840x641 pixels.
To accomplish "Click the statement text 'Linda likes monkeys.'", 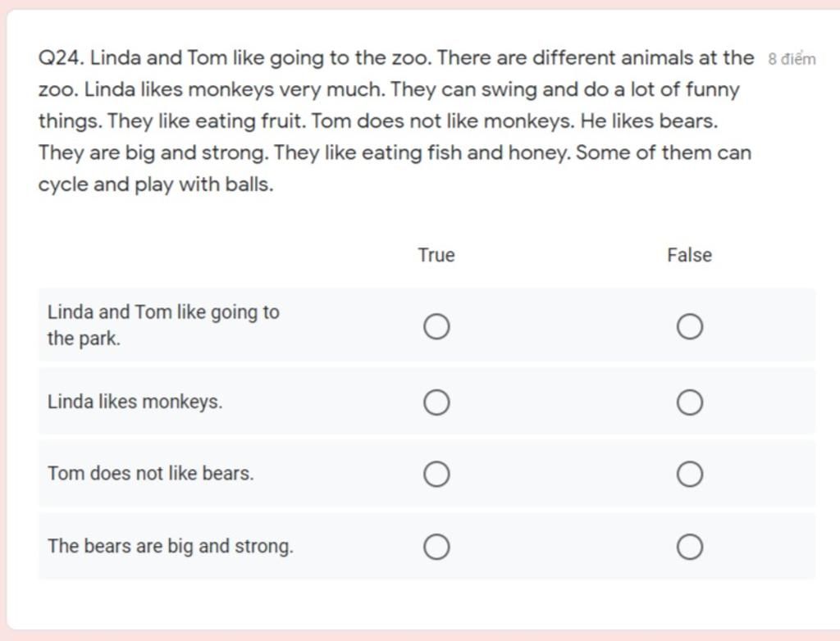I will click(135, 402).
